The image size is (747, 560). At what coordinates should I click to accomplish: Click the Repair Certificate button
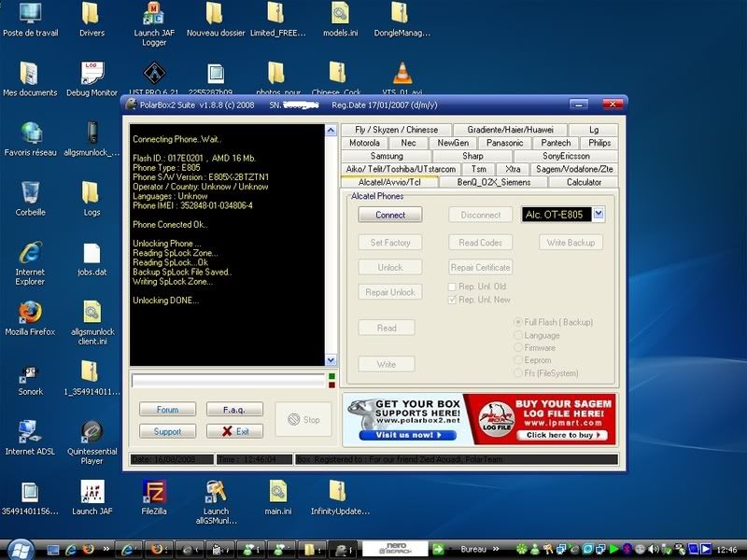pyautogui.click(x=480, y=267)
